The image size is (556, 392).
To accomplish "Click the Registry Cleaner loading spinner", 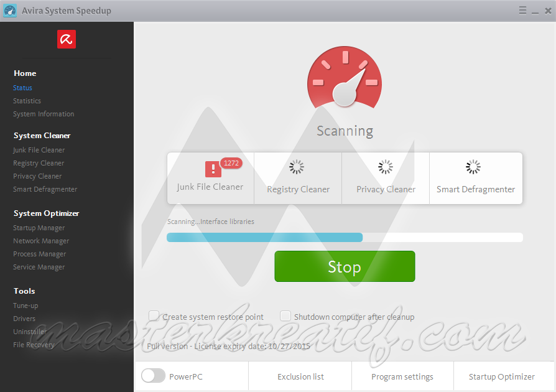I will point(297,167).
